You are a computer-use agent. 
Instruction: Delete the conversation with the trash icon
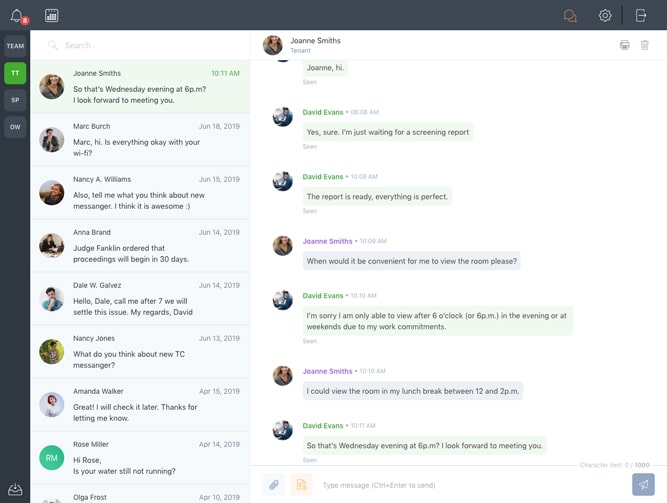[644, 45]
